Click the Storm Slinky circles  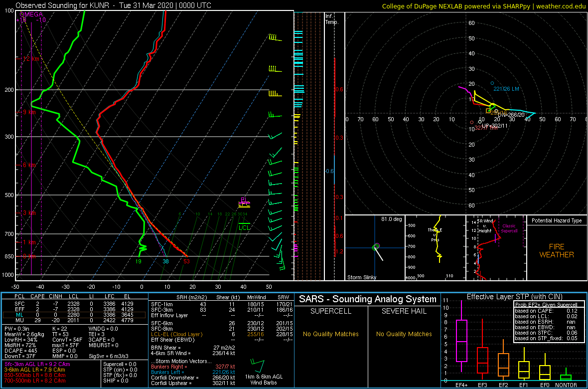[x=376, y=247]
